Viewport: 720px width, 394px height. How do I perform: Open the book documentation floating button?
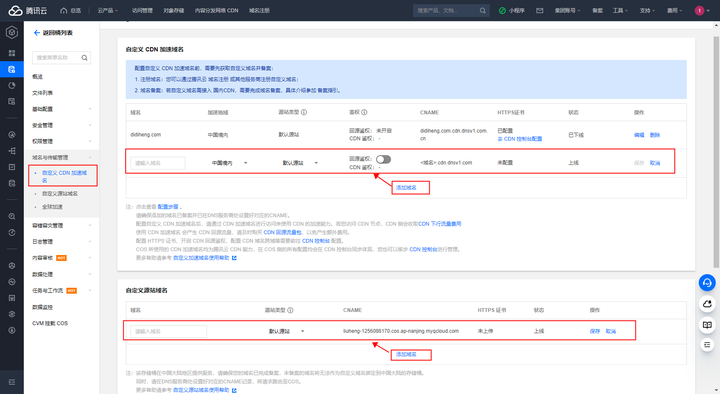(x=707, y=325)
